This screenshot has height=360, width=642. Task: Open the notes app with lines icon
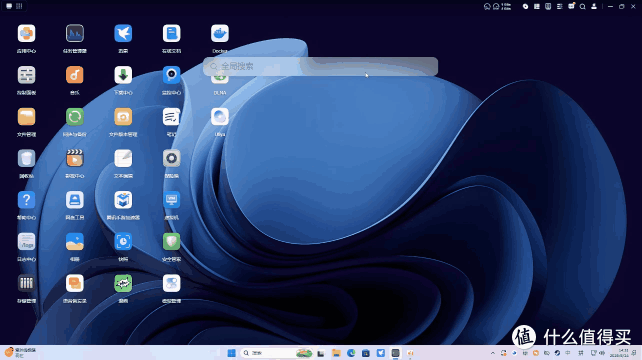(x=171, y=117)
